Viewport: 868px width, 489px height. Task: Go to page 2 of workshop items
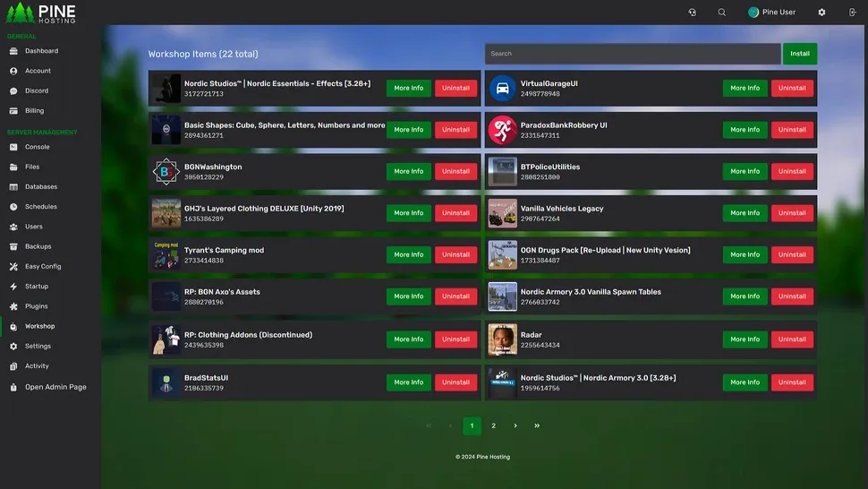pyautogui.click(x=493, y=426)
